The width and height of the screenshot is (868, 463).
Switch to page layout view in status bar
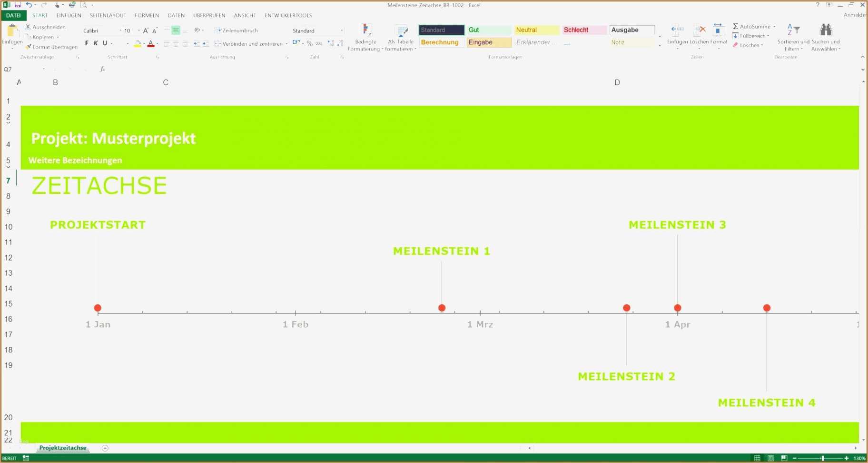point(770,458)
